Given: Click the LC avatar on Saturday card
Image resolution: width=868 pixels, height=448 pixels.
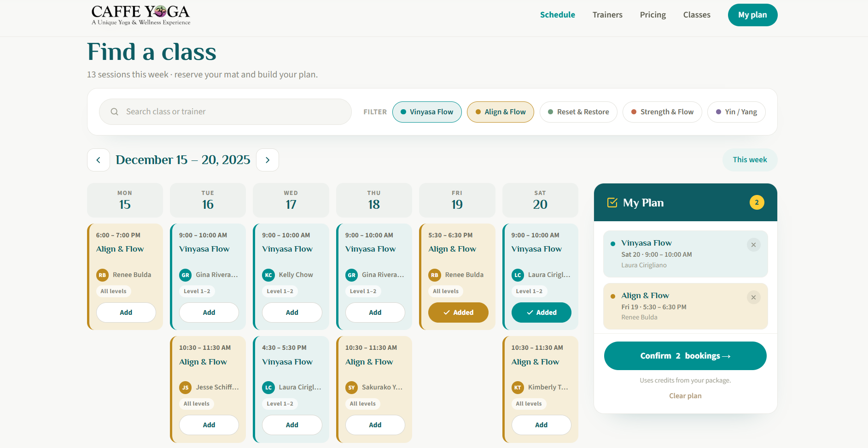Looking at the screenshot, I should tap(518, 275).
